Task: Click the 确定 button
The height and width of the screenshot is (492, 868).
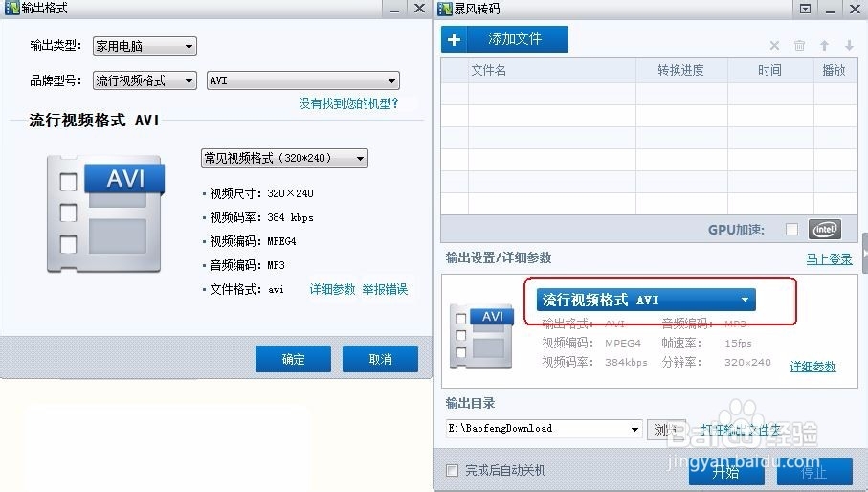Action: (294, 359)
